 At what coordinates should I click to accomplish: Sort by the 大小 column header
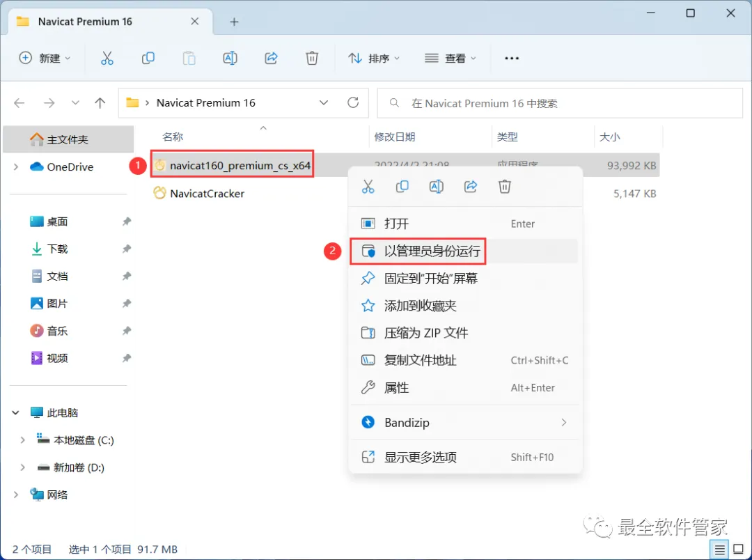[x=609, y=137]
